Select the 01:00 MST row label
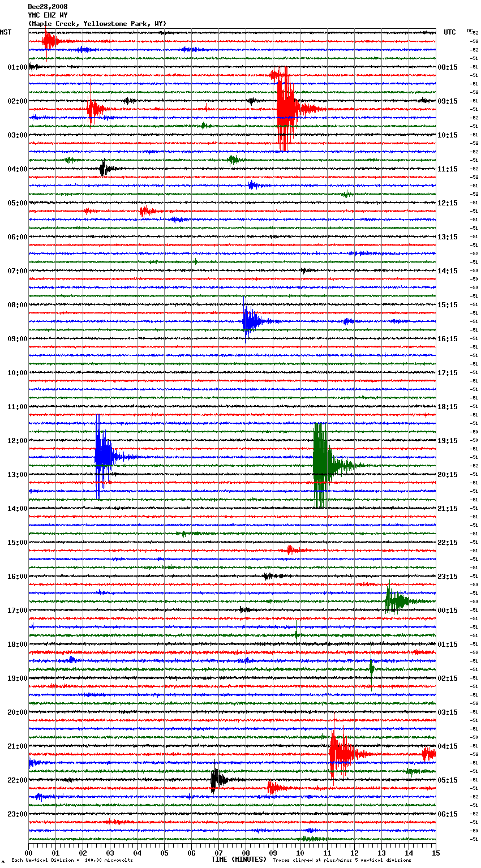Screen dimensions: 481x868 pos(17,67)
